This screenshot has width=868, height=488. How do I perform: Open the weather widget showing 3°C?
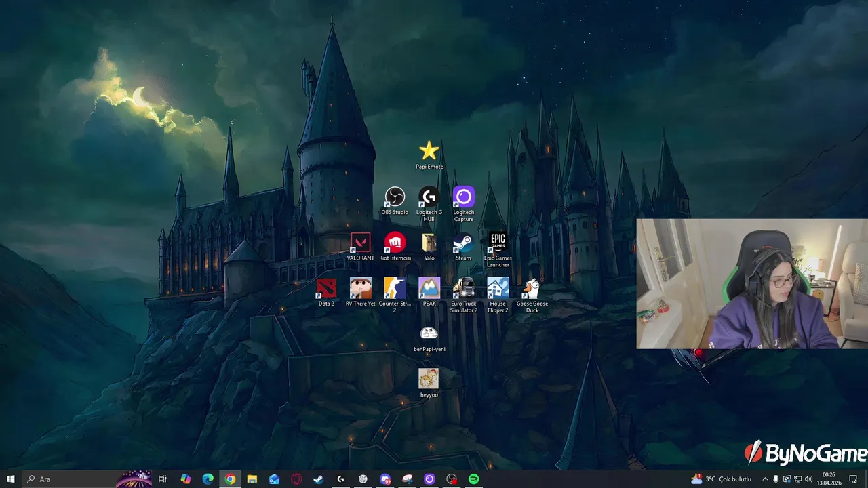click(721, 479)
